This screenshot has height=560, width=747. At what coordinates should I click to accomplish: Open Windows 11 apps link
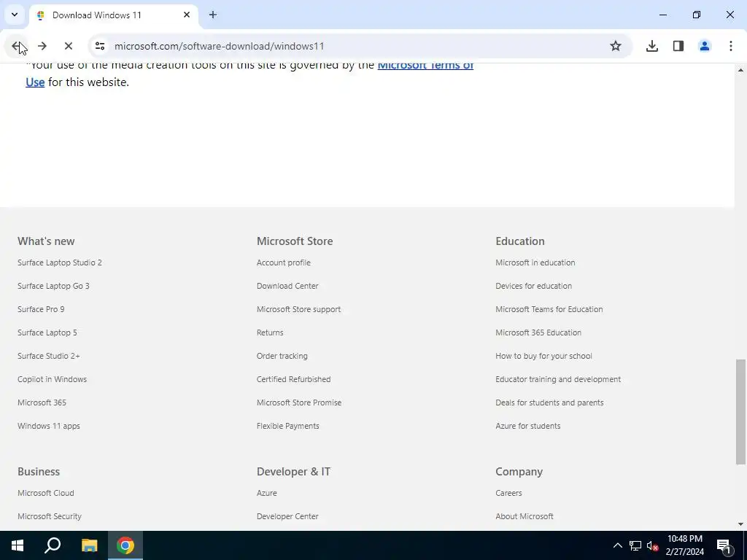tap(49, 426)
